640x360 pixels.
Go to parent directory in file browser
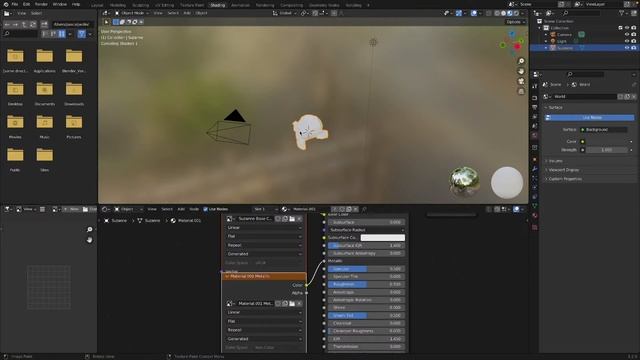click(x=24, y=24)
